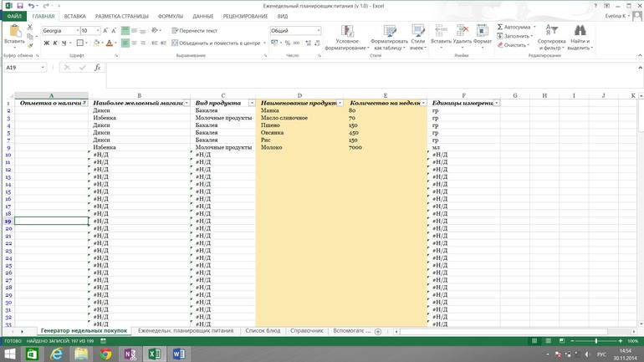Image resolution: width=644 pixels, height=362 pixels.
Task: Click the Paste (Вставить) clipboard icon
Action: (x=14, y=31)
